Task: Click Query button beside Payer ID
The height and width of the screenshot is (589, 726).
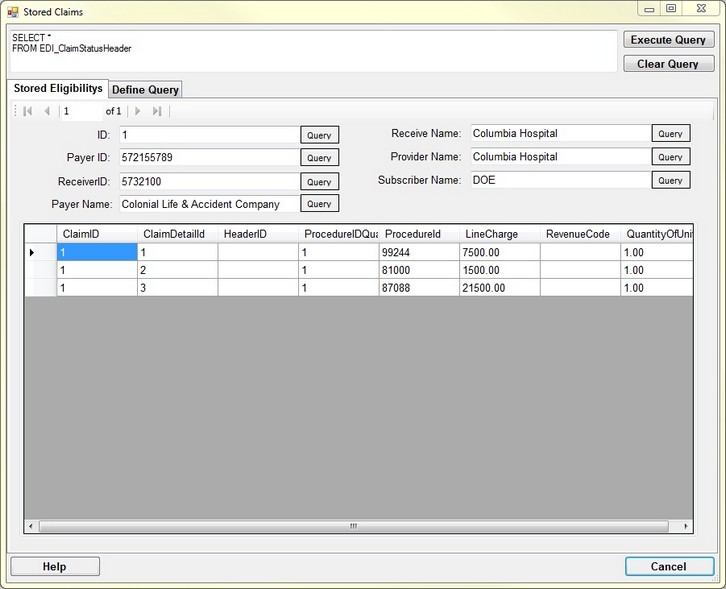Action: pos(319,158)
